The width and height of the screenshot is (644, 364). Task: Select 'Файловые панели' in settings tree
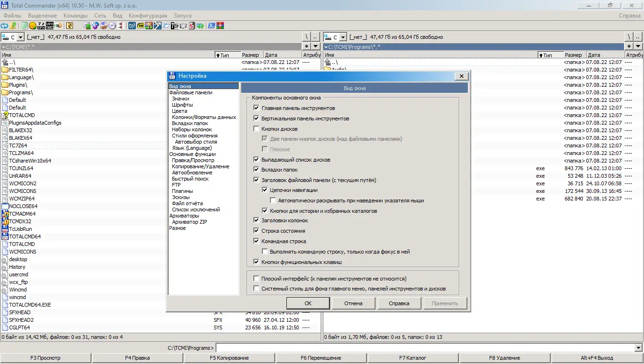191,92
